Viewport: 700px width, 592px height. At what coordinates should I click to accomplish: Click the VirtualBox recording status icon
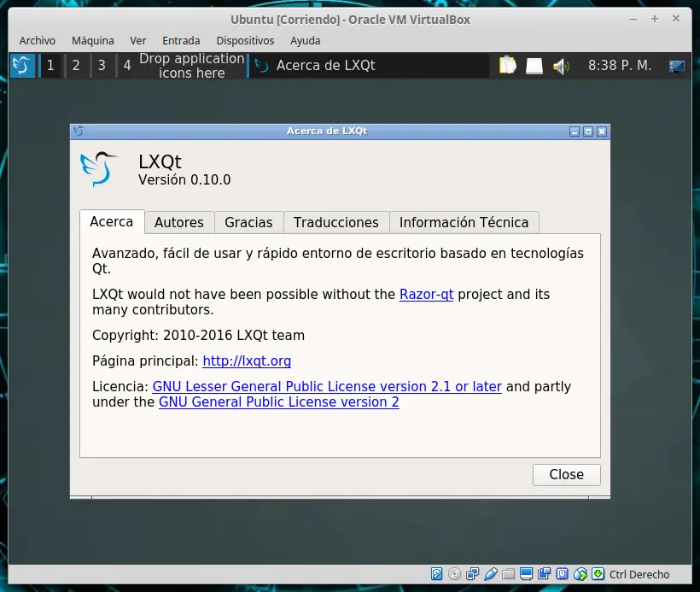[544, 574]
